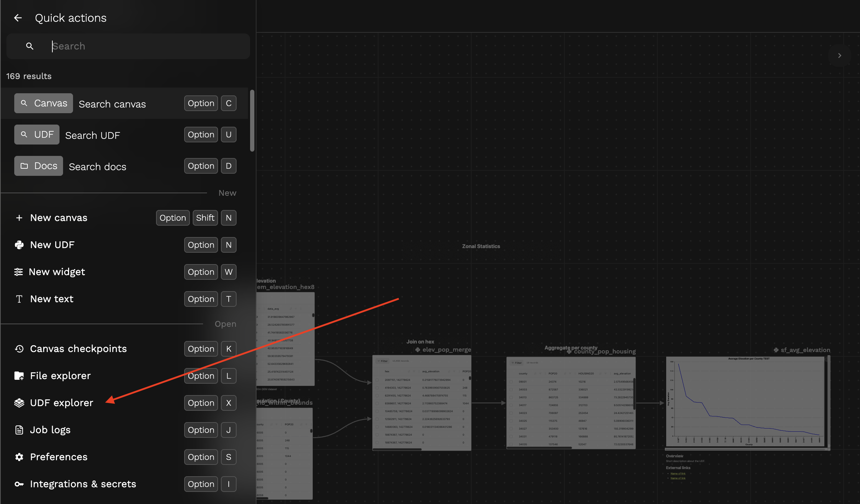Click the gear icon for Preferences
Viewport: 860px width, 504px height.
19,457
